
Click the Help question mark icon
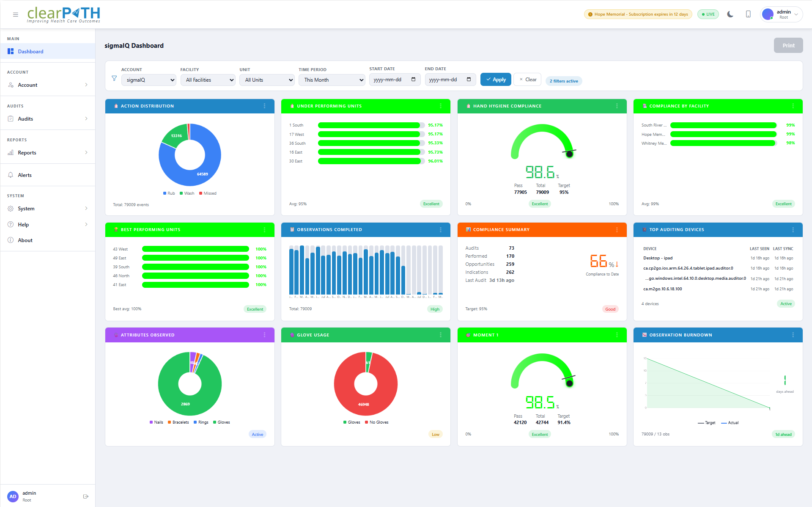(11, 224)
